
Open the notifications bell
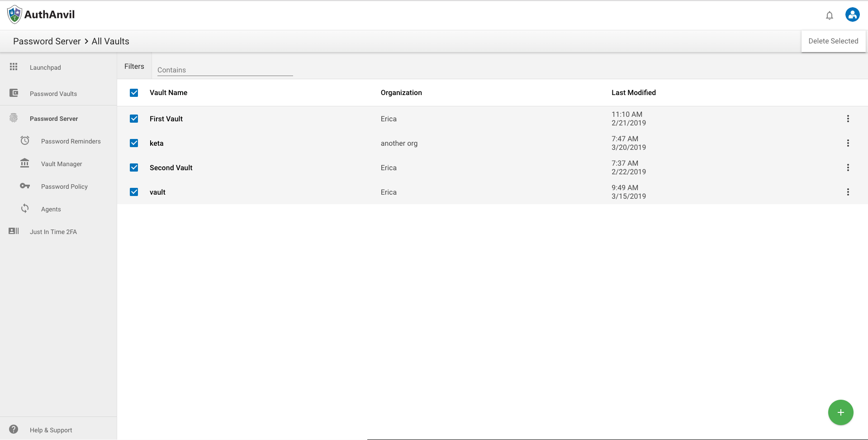tap(829, 15)
